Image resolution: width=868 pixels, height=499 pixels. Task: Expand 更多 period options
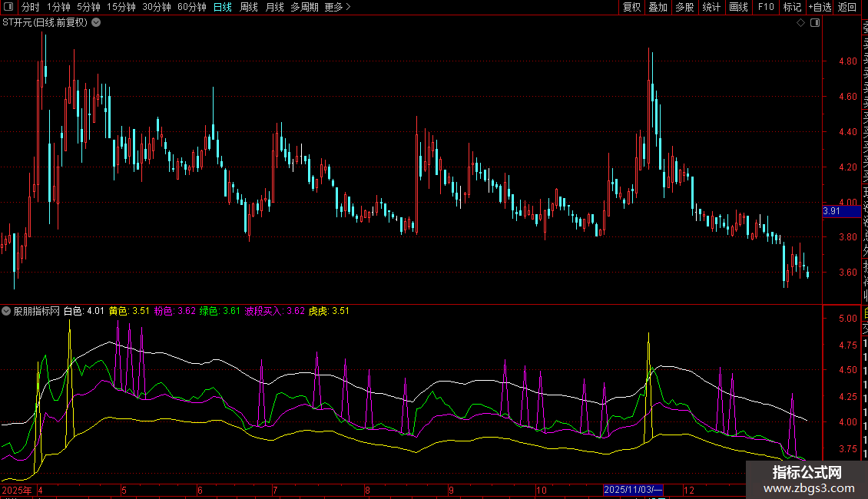click(x=337, y=7)
